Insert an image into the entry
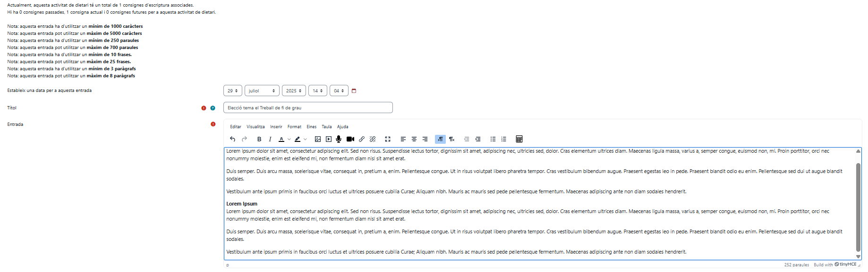Viewport: 868px width, 272px height. click(x=318, y=139)
